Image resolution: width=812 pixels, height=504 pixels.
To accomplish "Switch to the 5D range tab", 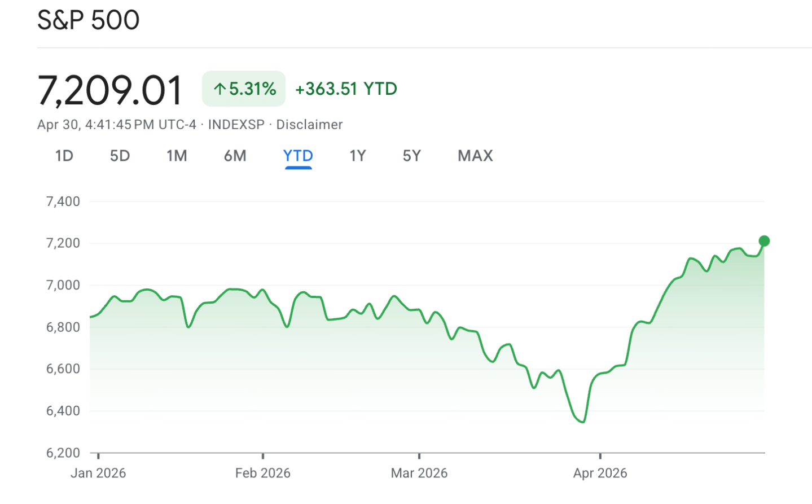I will (x=120, y=156).
